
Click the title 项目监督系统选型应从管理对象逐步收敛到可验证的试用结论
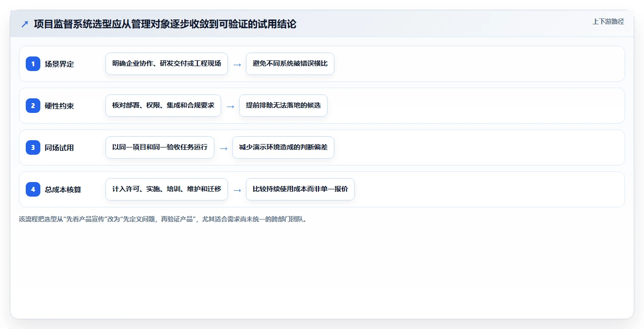point(165,24)
